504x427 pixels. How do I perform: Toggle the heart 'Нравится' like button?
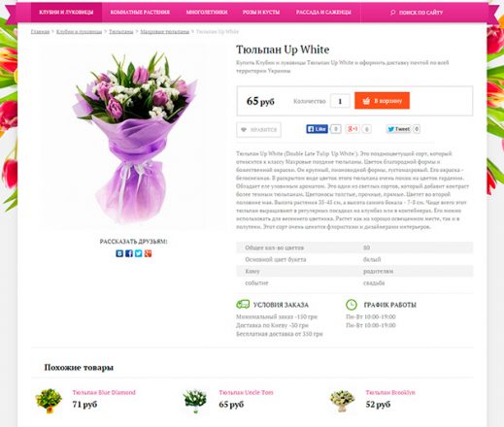(x=258, y=130)
